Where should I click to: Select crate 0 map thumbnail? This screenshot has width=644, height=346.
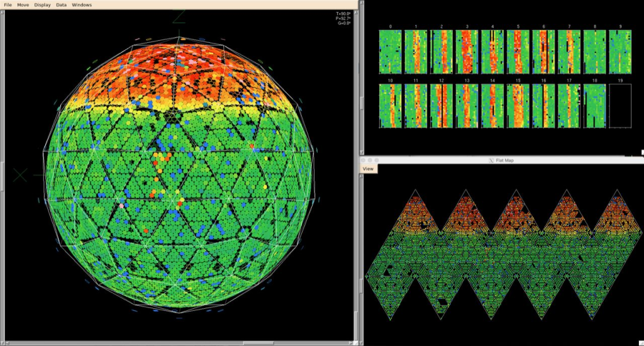[390, 52]
